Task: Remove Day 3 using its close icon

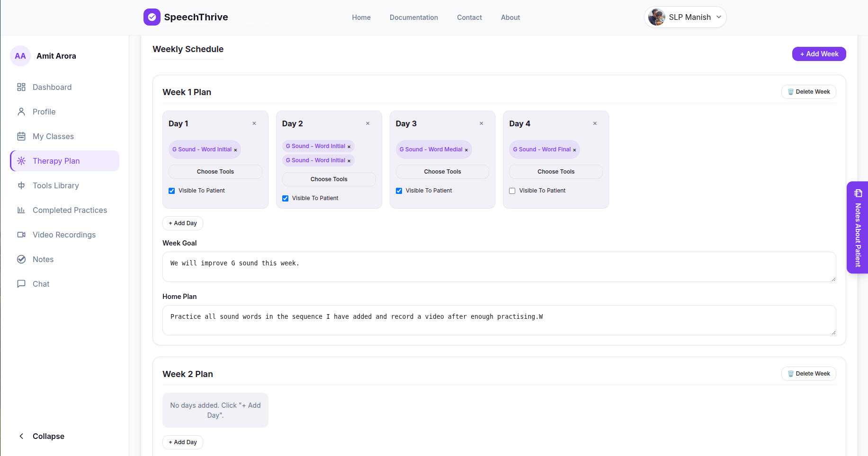Action: (x=482, y=123)
